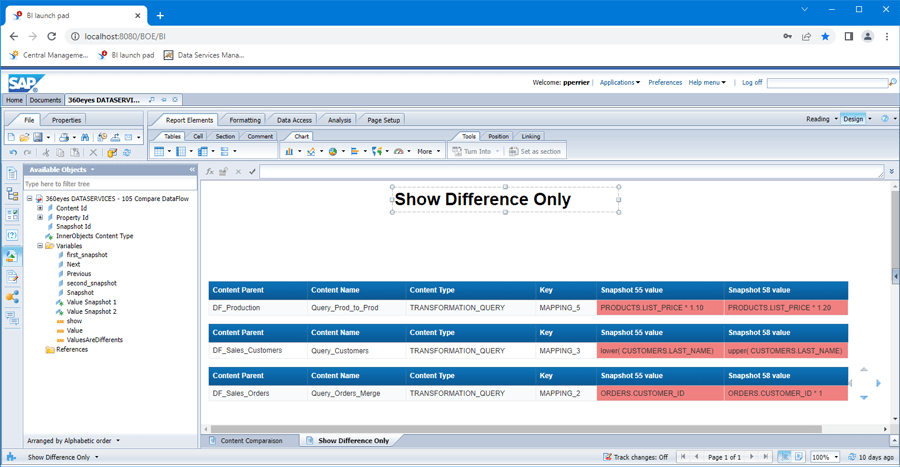The height and width of the screenshot is (467, 900).
Task: Switch to Reading mode
Action: point(817,119)
